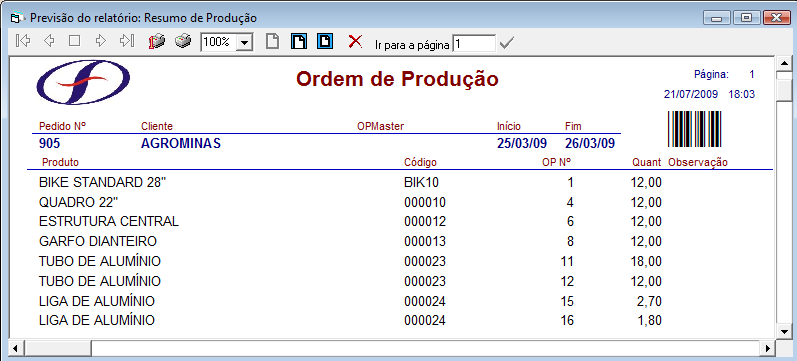Select black-framed page width view icon

pyautogui.click(x=299, y=41)
